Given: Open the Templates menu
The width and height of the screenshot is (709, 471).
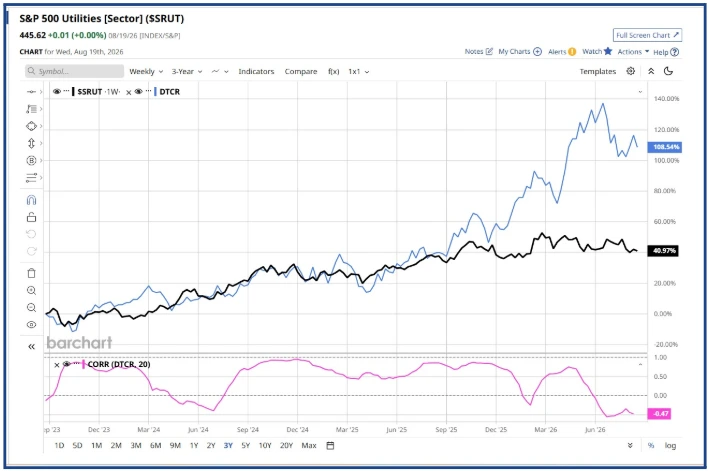Looking at the screenshot, I should click(598, 71).
